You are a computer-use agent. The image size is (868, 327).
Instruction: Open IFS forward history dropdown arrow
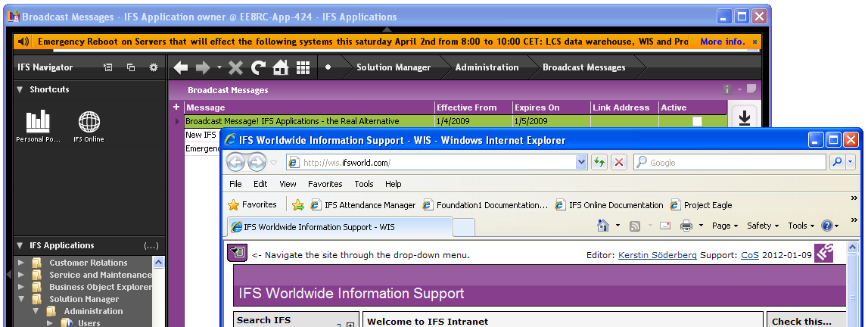coord(219,68)
